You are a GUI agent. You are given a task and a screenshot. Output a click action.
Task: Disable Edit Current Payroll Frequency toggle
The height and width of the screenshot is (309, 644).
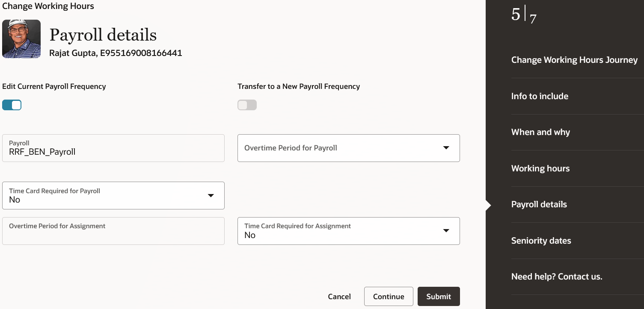[x=12, y=105]
